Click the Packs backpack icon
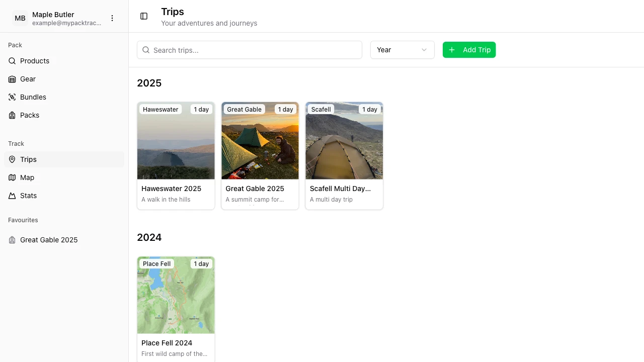The width and height of the screenshot is (644, 362). (x=12, y=115)
